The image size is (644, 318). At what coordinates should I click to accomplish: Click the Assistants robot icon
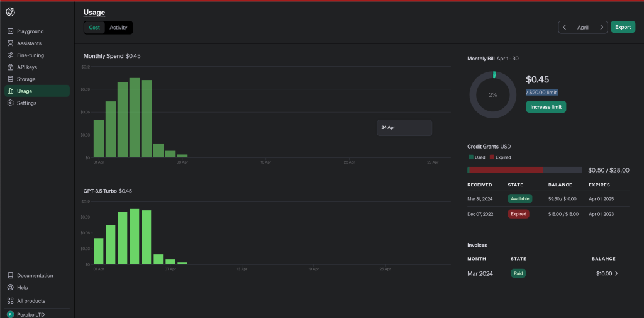click(10, 43)
